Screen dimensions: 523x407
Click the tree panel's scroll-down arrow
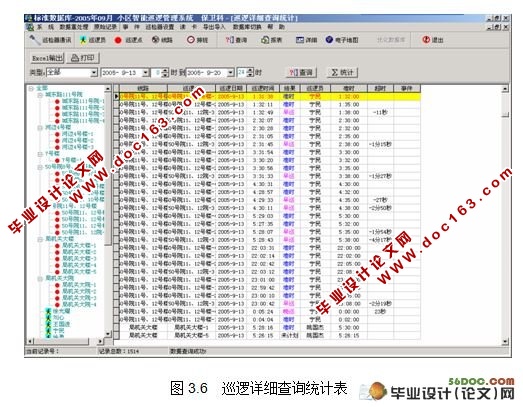107,334
